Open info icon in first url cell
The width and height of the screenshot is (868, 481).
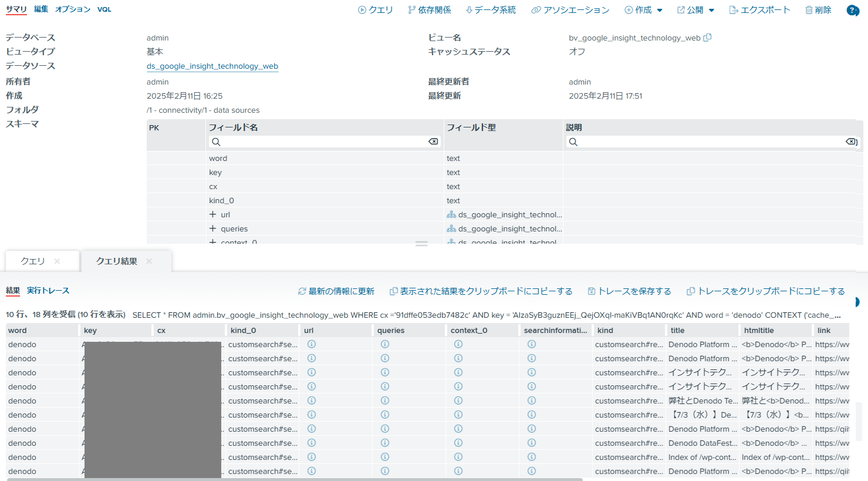tap(312, 344)
